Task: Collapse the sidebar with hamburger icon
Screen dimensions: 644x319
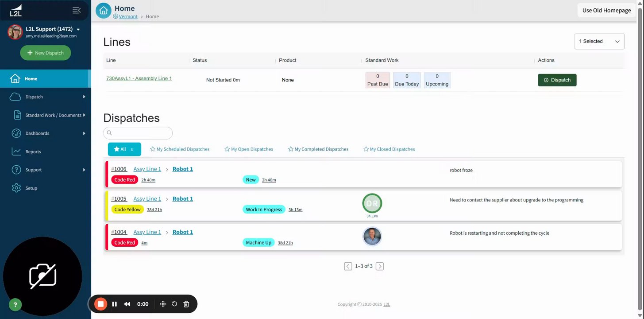Action: (x=77, y=10)
